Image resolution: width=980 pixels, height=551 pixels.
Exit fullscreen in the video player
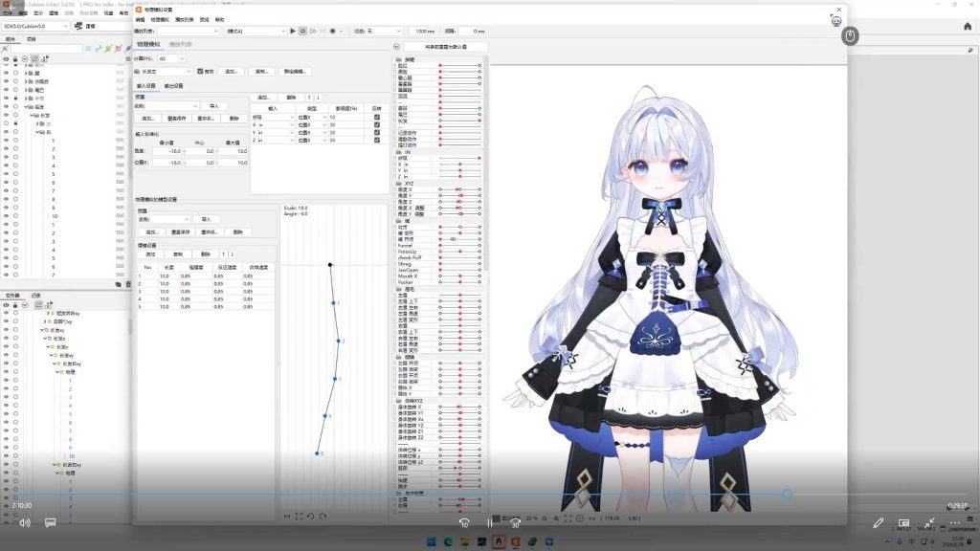coord(929,522)
